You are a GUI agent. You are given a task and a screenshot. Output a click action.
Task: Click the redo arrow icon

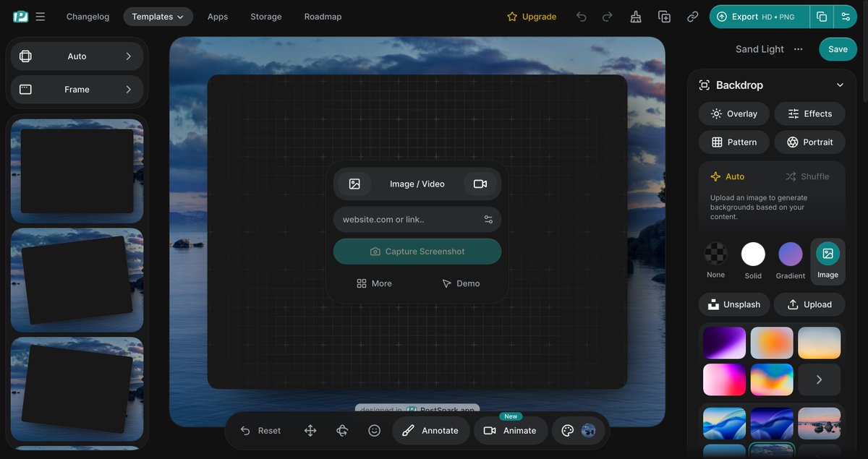[x=608, y=17]
